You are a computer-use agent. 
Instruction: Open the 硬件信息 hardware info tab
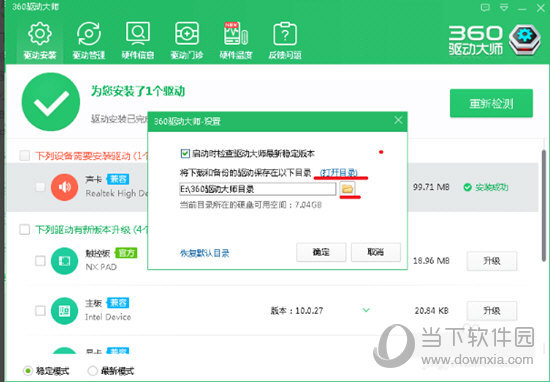click(138, 41)
